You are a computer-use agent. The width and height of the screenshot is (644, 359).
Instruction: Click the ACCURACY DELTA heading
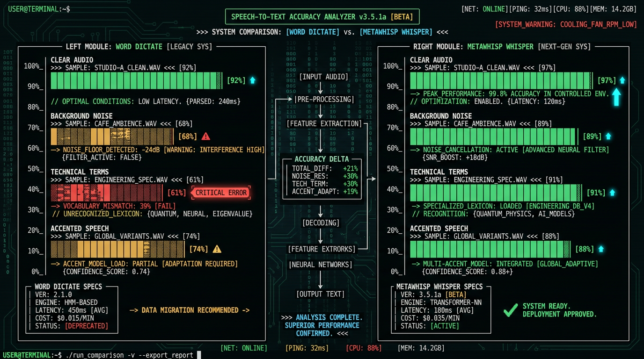coord(322,159)
